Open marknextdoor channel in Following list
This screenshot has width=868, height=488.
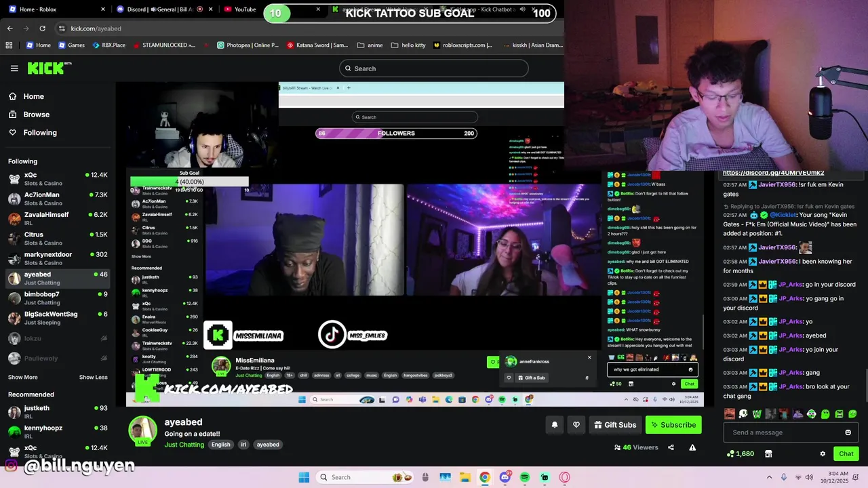pos(58,258)
